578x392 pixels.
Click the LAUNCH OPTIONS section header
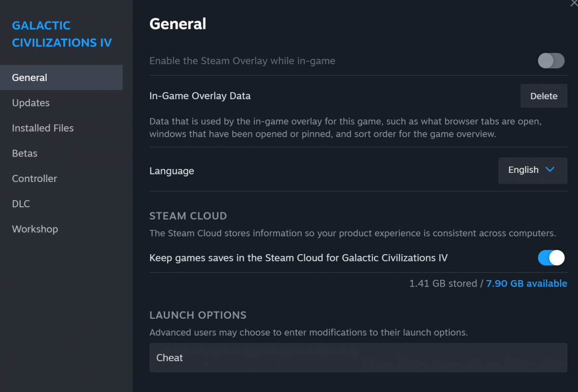tap(198, 315)
